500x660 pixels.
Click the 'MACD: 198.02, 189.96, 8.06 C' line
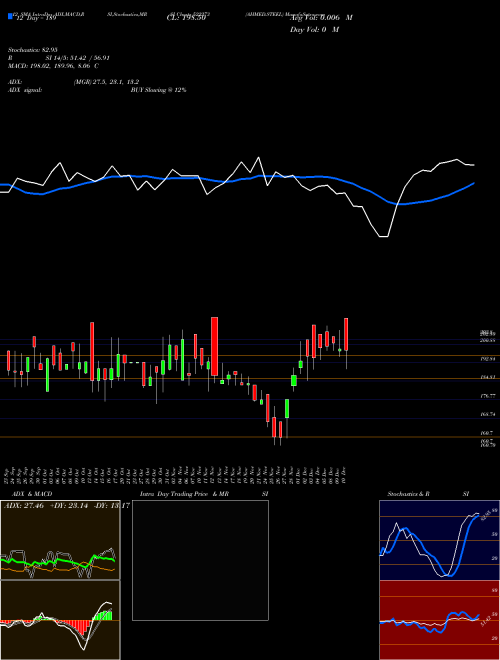[x=53, y=66]
